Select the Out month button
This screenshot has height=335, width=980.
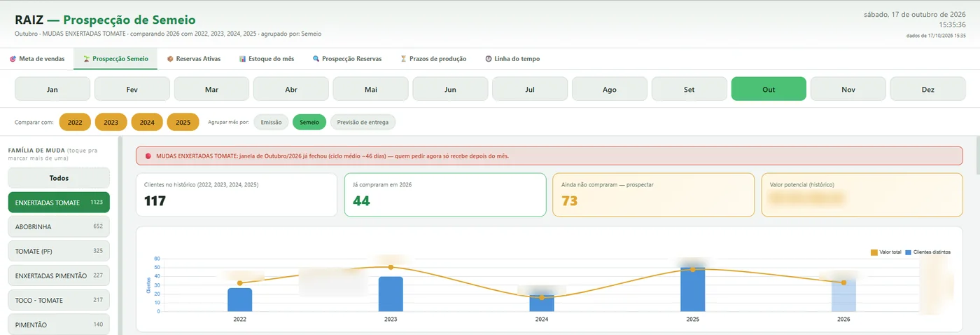[x=769, y=89]
